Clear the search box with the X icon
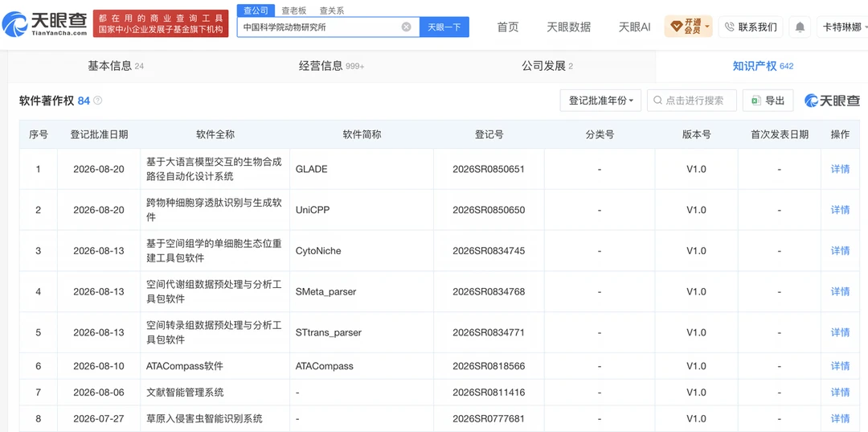The height and width of the screenshot is (432, 868). point(407,27)
